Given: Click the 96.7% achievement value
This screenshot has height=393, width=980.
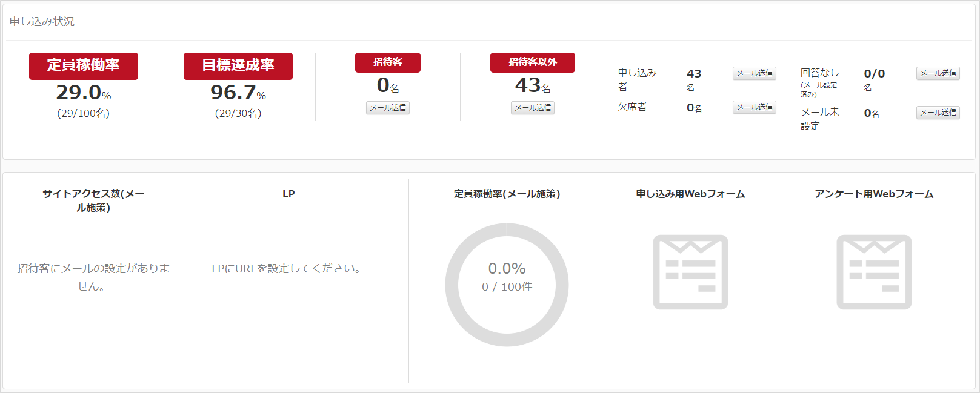Looking at the screenshot, I should pos(238,93).
